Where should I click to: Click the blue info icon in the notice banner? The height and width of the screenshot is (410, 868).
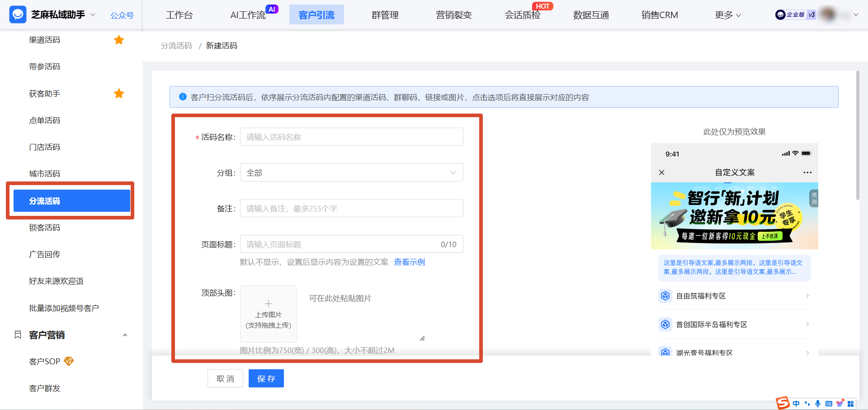(183, 97)
